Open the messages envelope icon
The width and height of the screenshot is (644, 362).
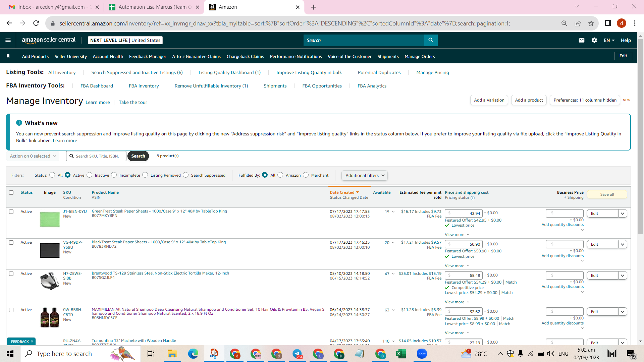[582, 40]
